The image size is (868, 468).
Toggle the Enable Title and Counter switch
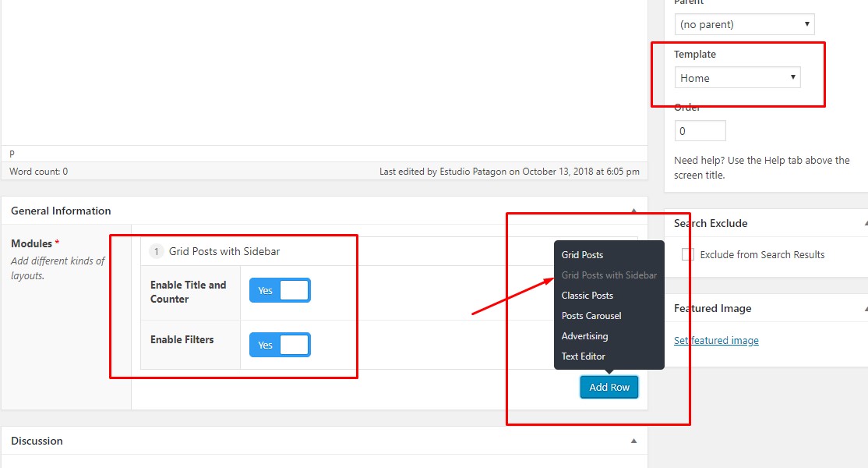[x=280, y=290]
